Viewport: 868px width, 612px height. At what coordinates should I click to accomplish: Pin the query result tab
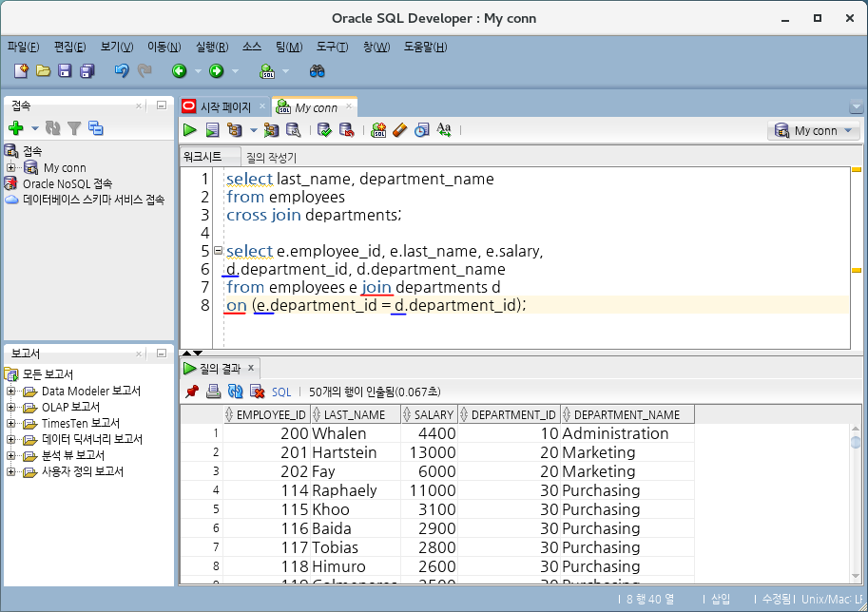pyautogui.click(x=192, y=392)
